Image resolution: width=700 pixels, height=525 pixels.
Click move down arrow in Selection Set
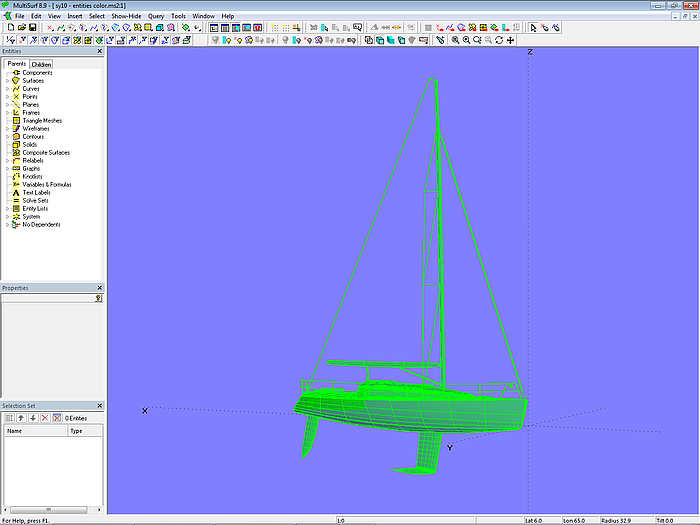(32, 417)
